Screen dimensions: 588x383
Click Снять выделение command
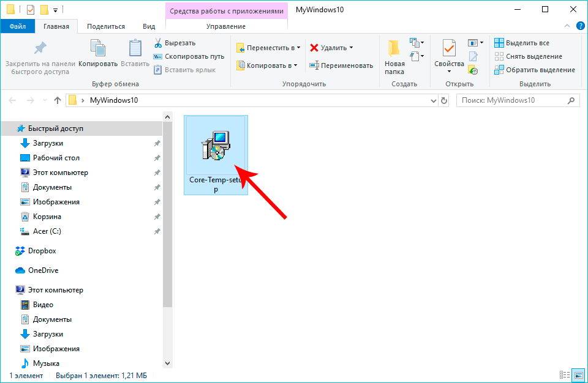click(x=529, y=56)
